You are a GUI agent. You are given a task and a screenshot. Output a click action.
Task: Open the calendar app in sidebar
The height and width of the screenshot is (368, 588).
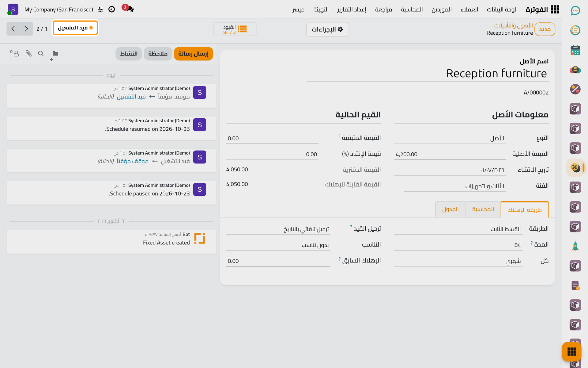(575, 50)
